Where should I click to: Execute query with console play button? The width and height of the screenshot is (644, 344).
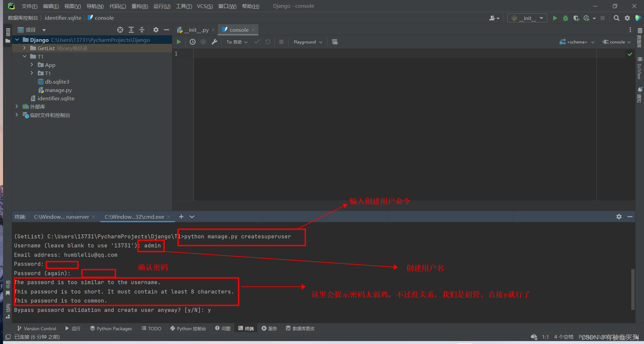click(x=179, y=42)
